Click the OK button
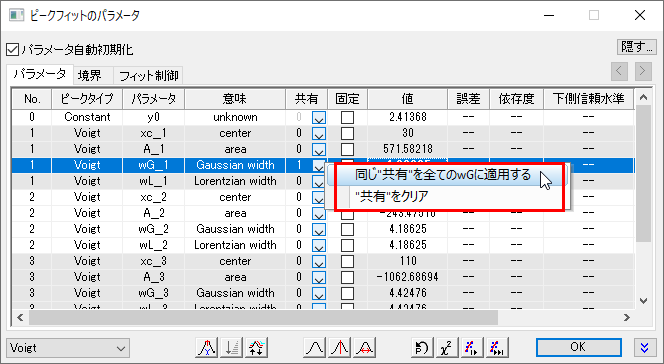The image size is (664, 364). [x=578, y=347]
